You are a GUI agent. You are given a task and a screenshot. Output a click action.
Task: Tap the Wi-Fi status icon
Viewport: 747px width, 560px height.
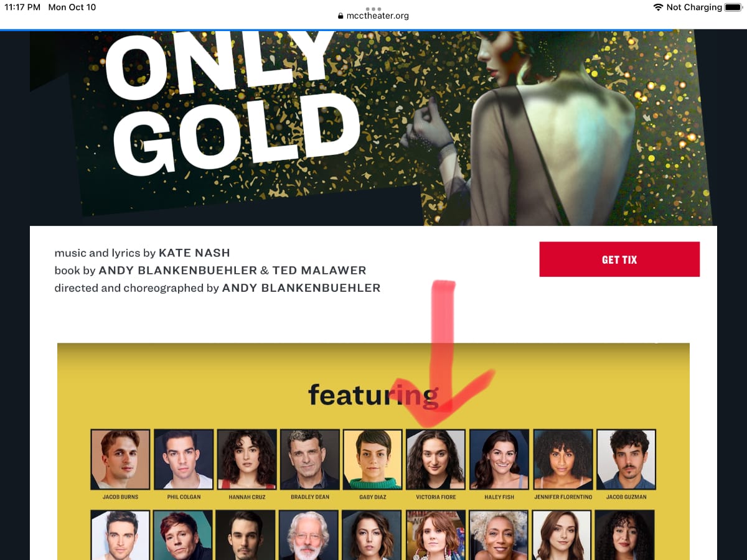pos(658,7)
